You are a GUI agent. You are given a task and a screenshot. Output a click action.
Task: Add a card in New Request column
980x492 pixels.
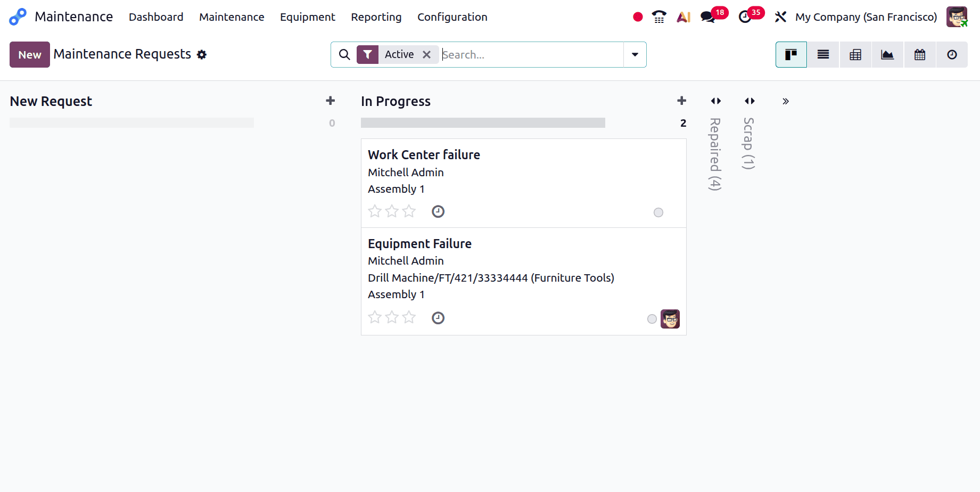(331, 101)
